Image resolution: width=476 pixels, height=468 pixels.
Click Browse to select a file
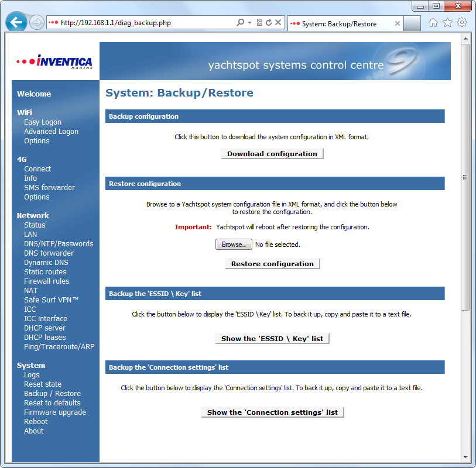pyautogui.click(x=234, y=245)
